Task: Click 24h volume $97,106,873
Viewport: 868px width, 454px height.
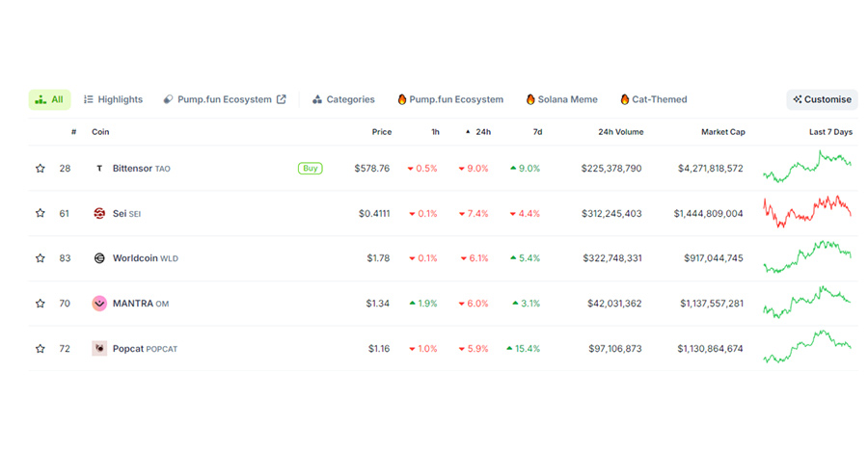Action: pos(615,349)
